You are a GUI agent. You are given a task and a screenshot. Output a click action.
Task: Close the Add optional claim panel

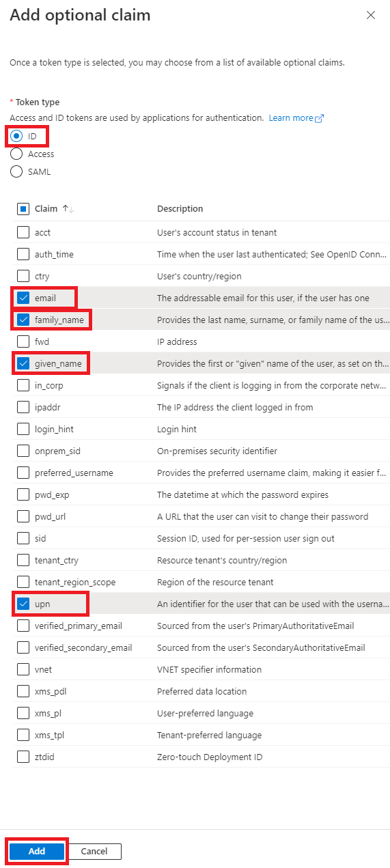371,15
